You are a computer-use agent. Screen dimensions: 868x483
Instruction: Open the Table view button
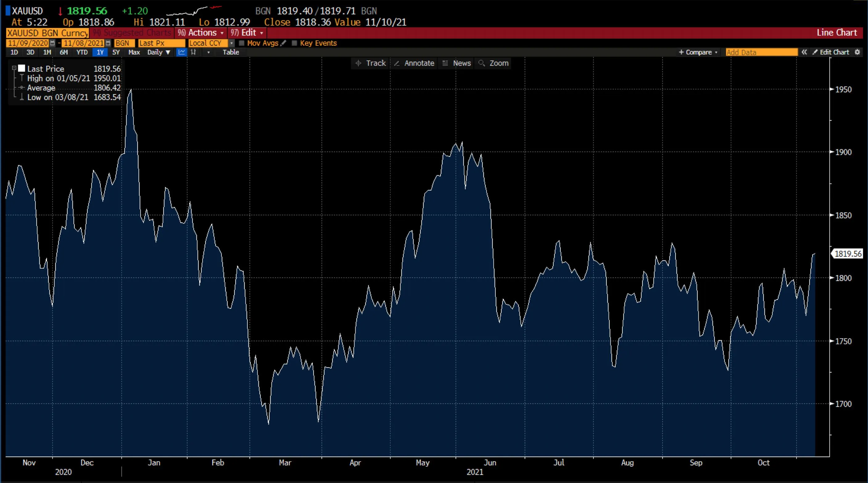231,52
